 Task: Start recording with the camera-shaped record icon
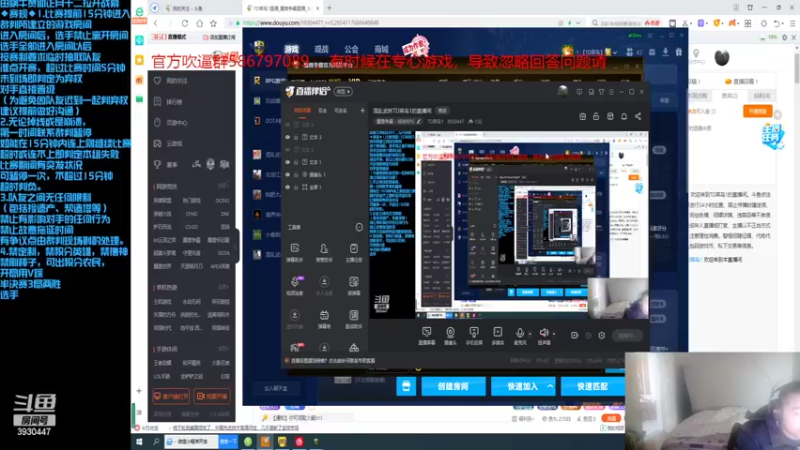pos(574,335)
